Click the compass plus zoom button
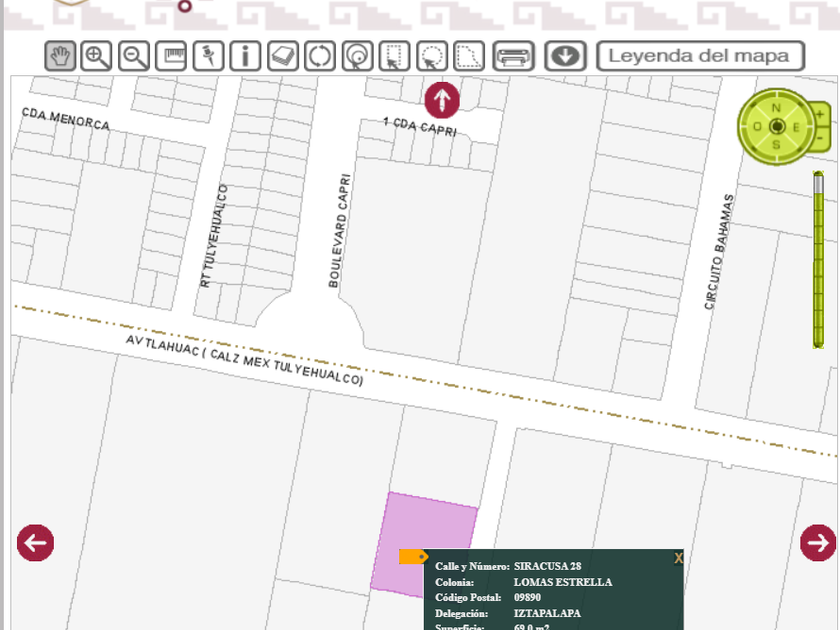 coord(820,115)
